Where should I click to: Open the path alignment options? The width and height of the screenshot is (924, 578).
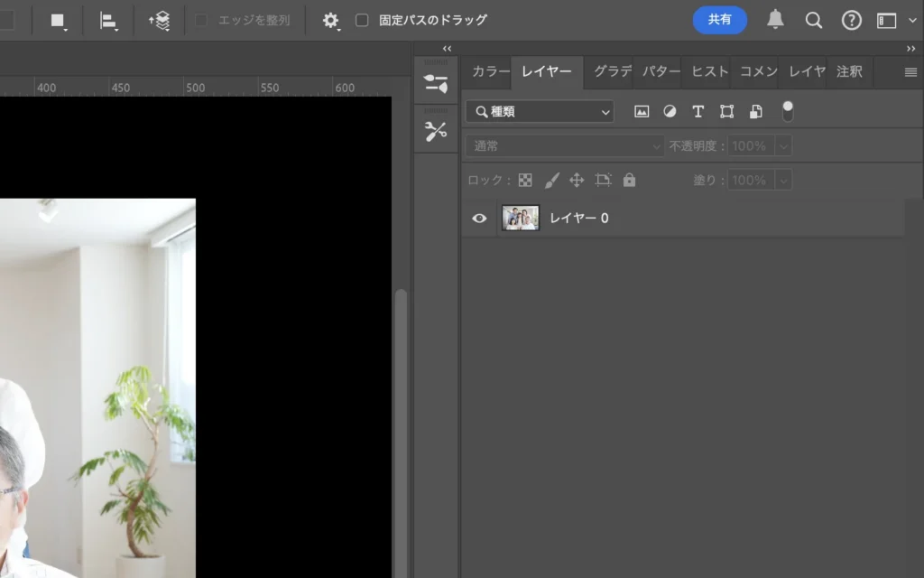(x=109, y=21)
